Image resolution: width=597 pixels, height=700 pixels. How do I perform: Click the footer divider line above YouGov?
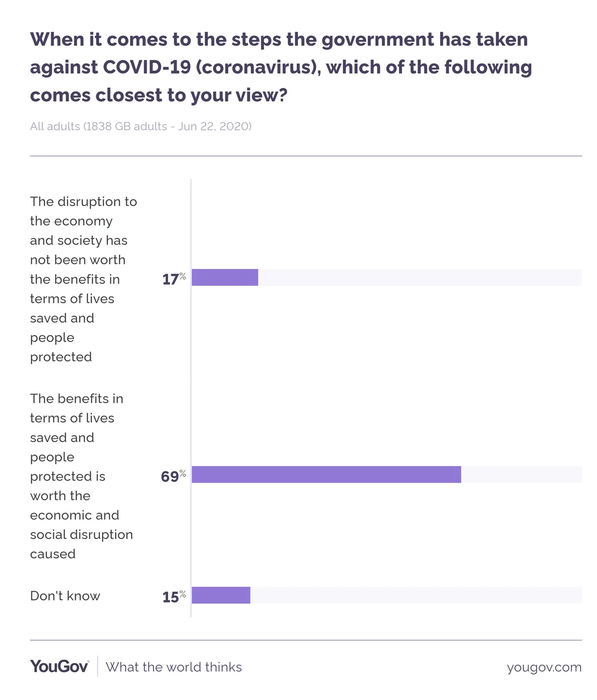pyautogui.click(x=306, y=640)
